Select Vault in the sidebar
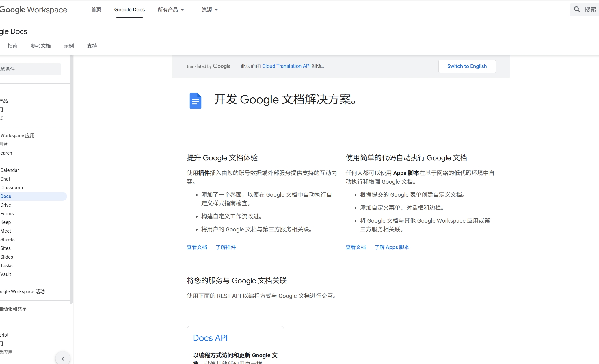Viewport: 599px width, 364px height. 5,274
